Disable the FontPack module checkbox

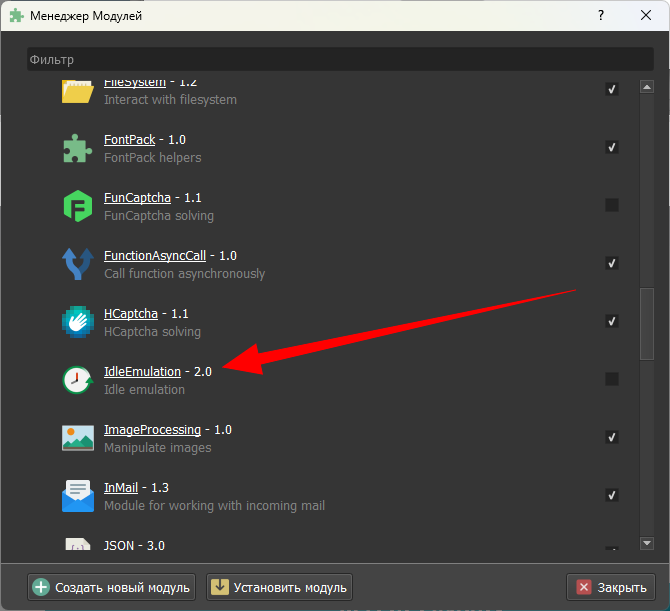[x=612, y=148]
